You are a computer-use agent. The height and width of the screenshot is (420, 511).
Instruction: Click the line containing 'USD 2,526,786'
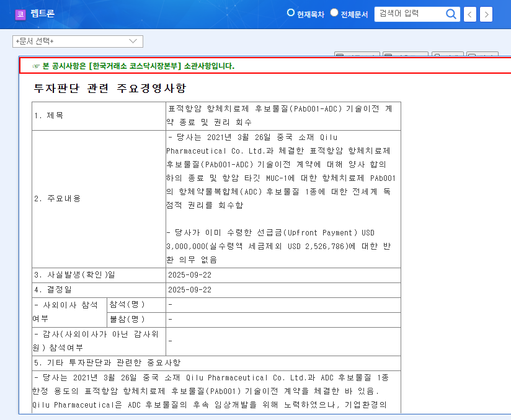[278, 247]
